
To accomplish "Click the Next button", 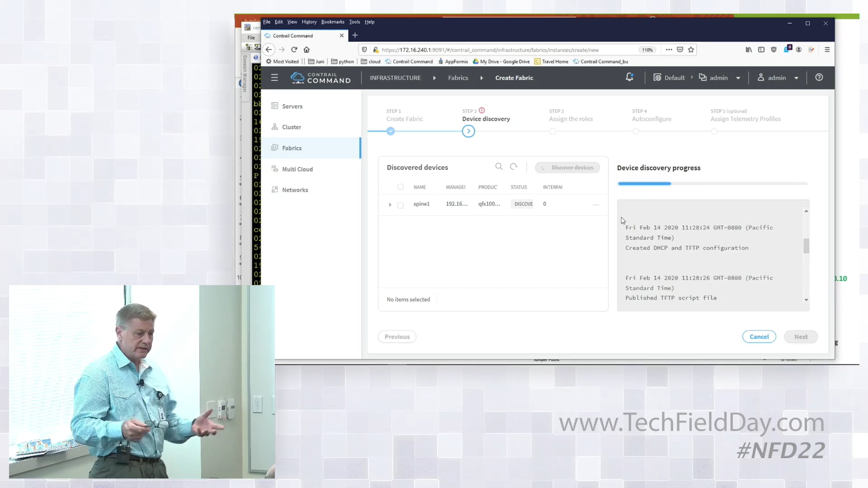I will tap(801, 337).
